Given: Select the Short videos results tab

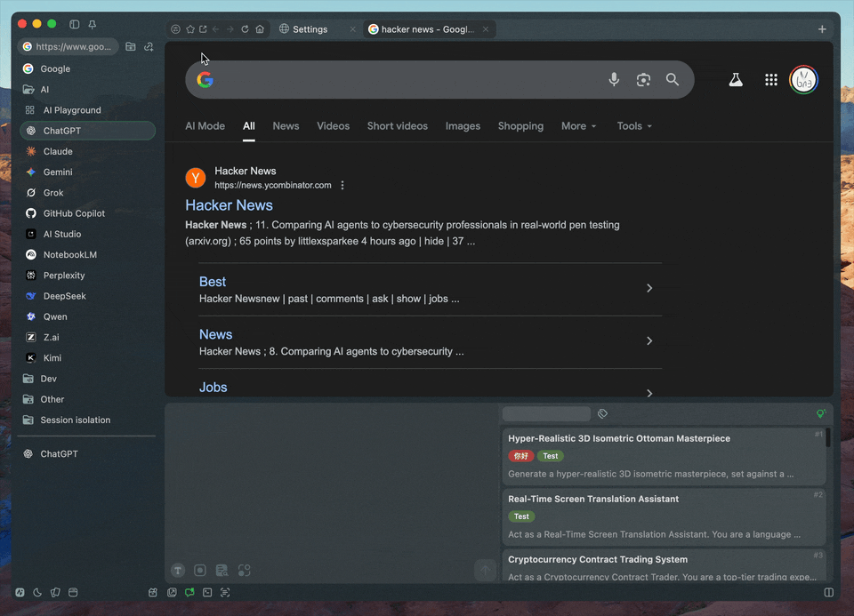Looking at the screenshot, I should (x=398, y=126).
